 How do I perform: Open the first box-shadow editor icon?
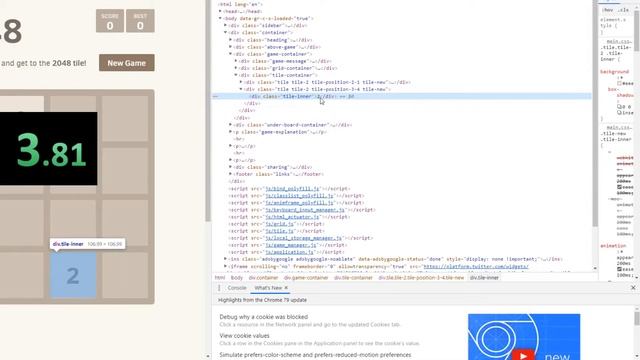619,107
